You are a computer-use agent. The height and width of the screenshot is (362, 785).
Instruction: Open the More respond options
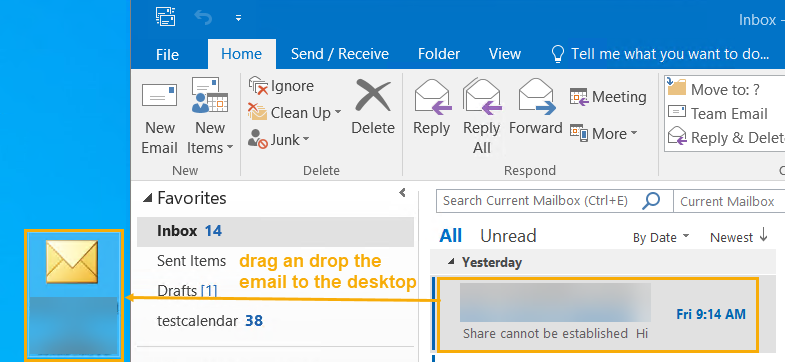[x=604, y=134]
